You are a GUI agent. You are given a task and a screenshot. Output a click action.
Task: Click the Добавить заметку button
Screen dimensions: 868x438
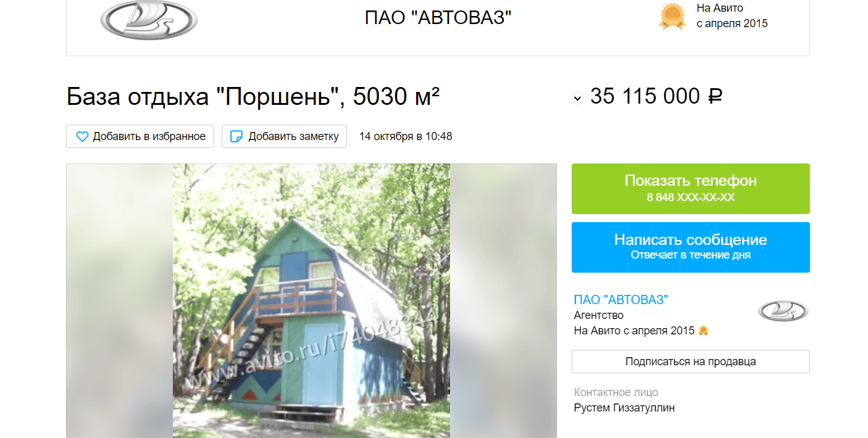tap(284, 136)
